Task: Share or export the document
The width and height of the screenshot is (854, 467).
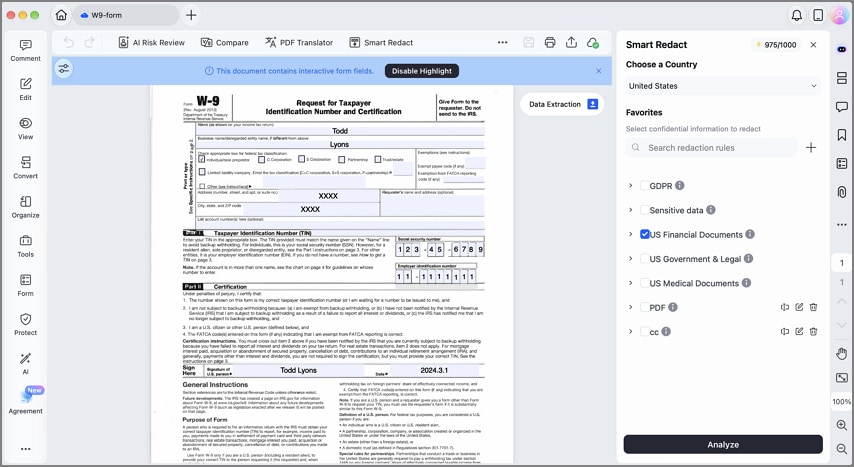Action: 571,43
